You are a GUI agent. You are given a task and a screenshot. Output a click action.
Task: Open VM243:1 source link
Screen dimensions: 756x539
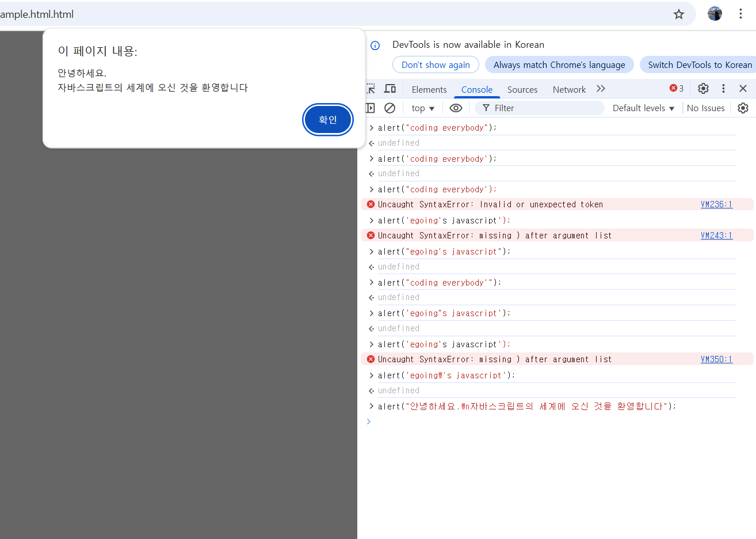pyautogui.click(x=716, y=236)
